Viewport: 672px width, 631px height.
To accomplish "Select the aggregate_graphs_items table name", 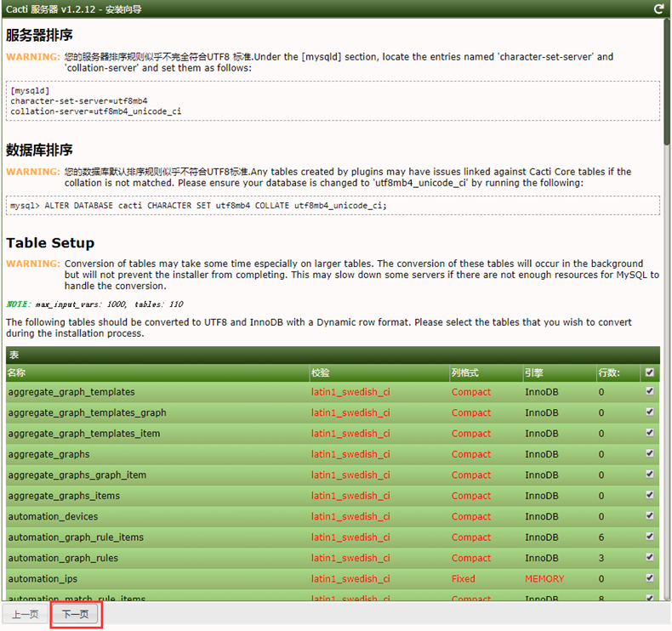I will point(64,496).
